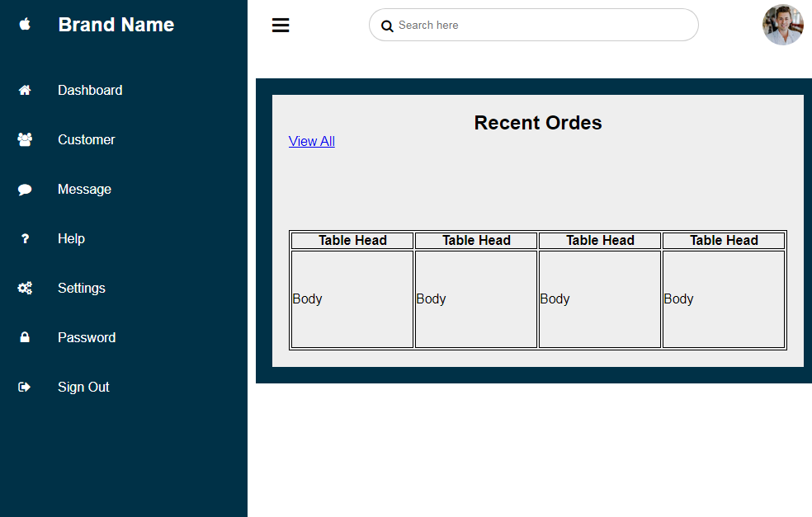Open the Dashboard menu entry
Screen dimensions: 812x517
(x=90, y=90)
